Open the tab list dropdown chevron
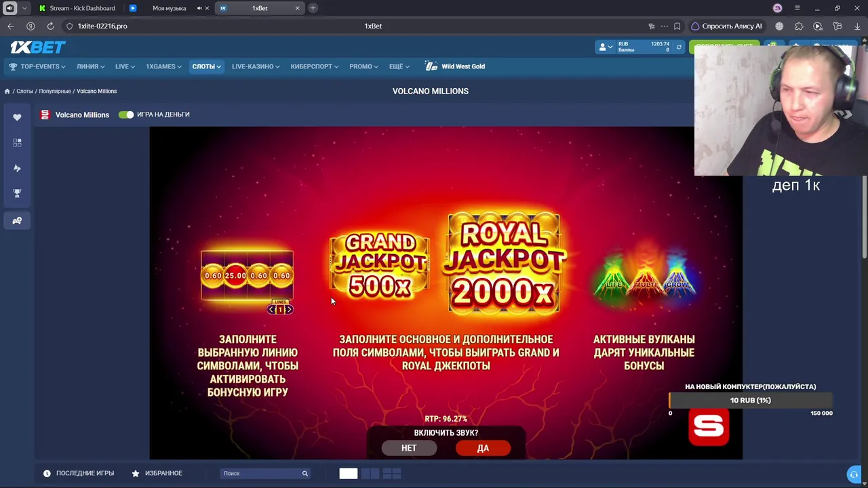 coord(24,8)
